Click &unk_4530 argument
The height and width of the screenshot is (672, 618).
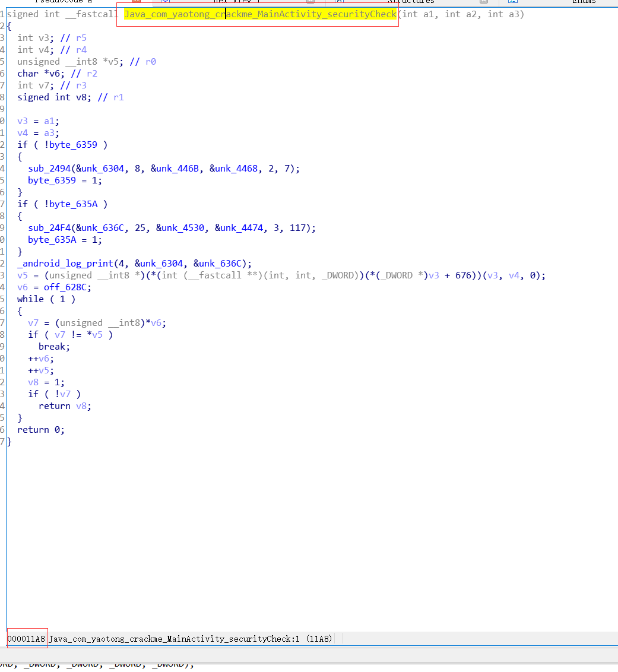point(180,228)
